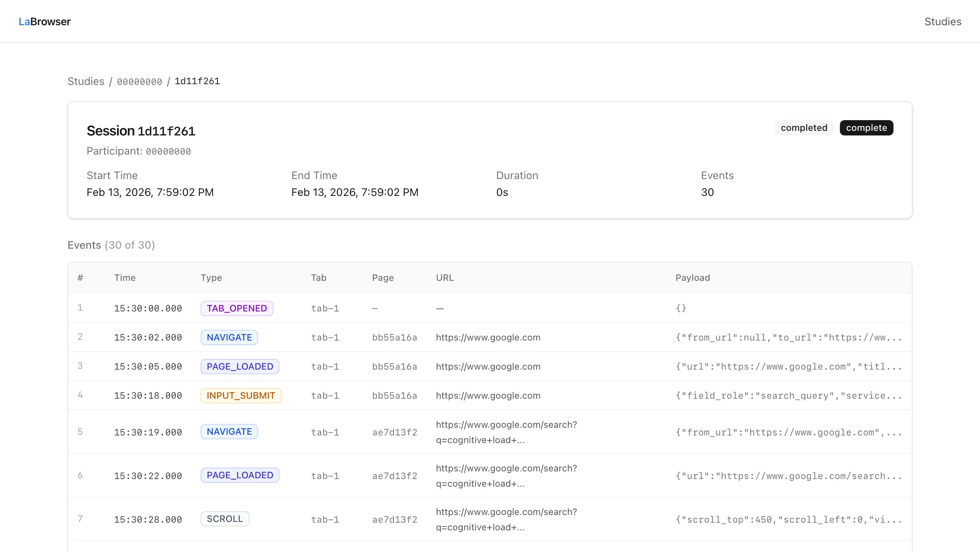This screenshot has width=980, height=551.
Task: Click the complete badge
Action: click(867, 128)
